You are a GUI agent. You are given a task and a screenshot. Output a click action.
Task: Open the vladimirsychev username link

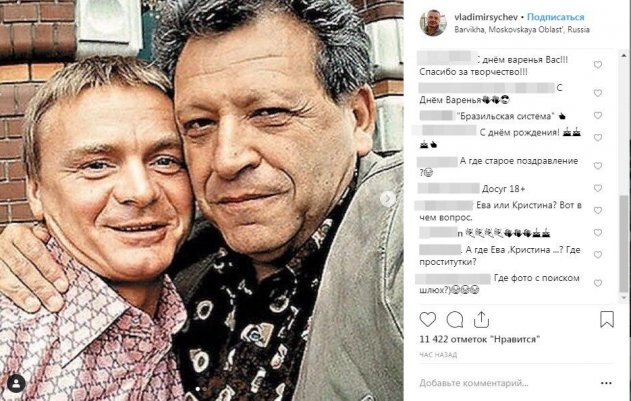pyautogui.click(x=486, y=17)
